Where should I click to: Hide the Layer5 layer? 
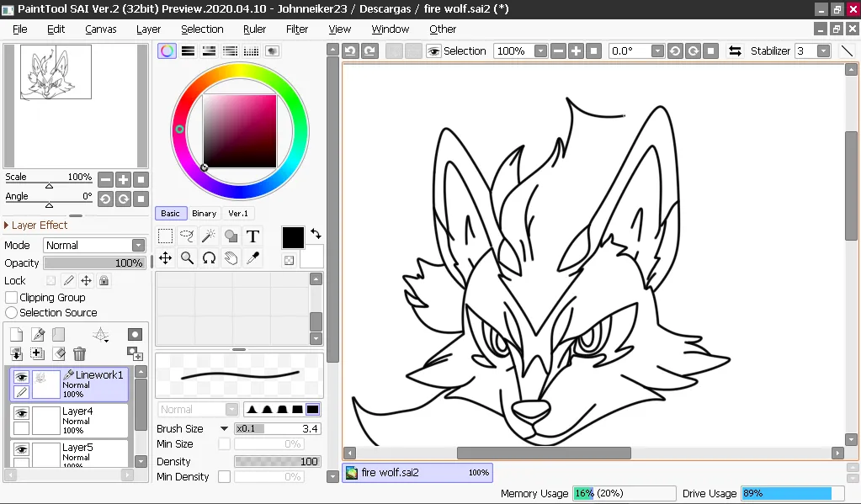point(21,449)
